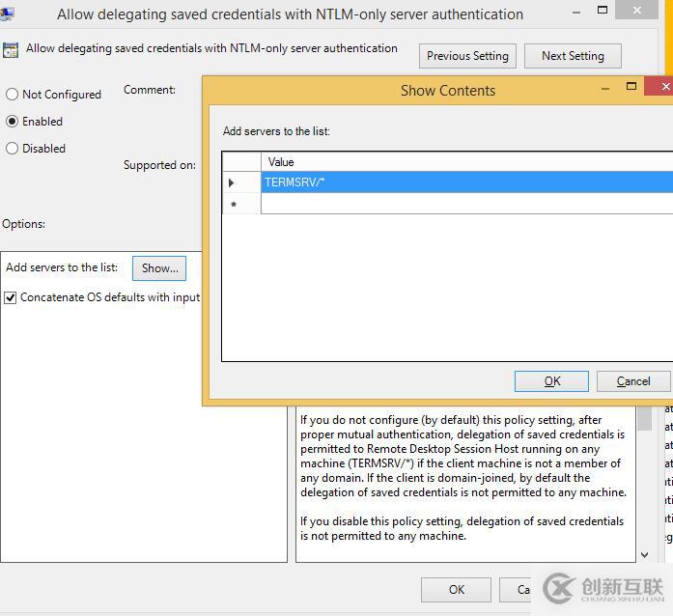Select the TERMSRV/* entry in the list
Viewport: 673px width, 616px height.
point(463,182)
